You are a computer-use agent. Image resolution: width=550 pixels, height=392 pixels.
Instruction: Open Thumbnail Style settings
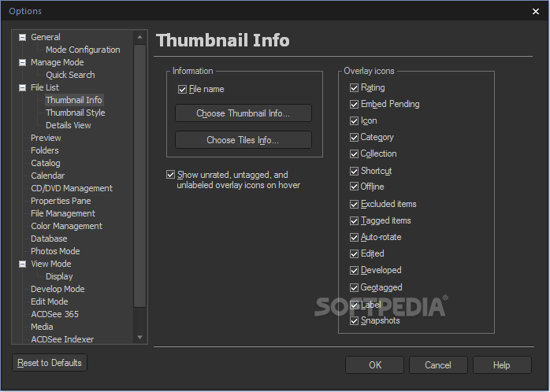point(76,113)
